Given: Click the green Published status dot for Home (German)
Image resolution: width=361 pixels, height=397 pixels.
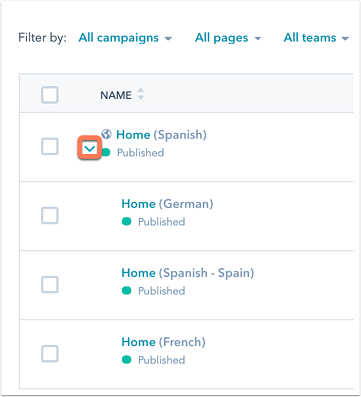Looking at the screenshot, I should coord(127,221).
